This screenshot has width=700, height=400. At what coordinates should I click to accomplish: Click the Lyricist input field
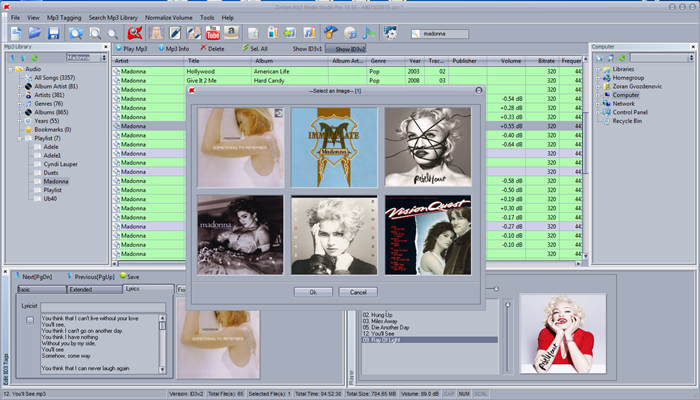click(x=103, y=307)
